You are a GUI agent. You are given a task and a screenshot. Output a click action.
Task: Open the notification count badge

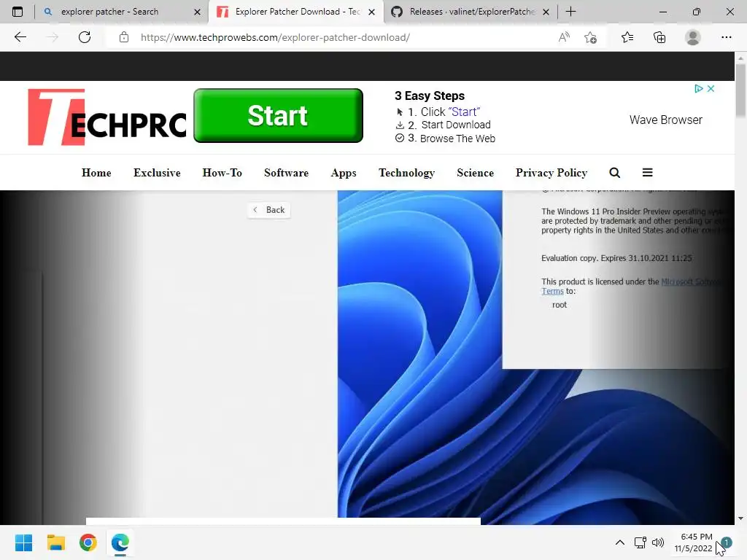(726, 542)
